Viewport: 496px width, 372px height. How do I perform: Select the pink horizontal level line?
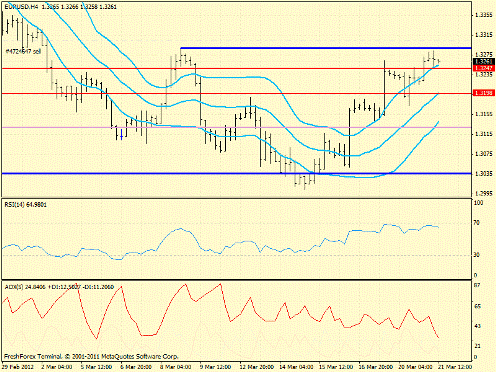pos(236,127)
